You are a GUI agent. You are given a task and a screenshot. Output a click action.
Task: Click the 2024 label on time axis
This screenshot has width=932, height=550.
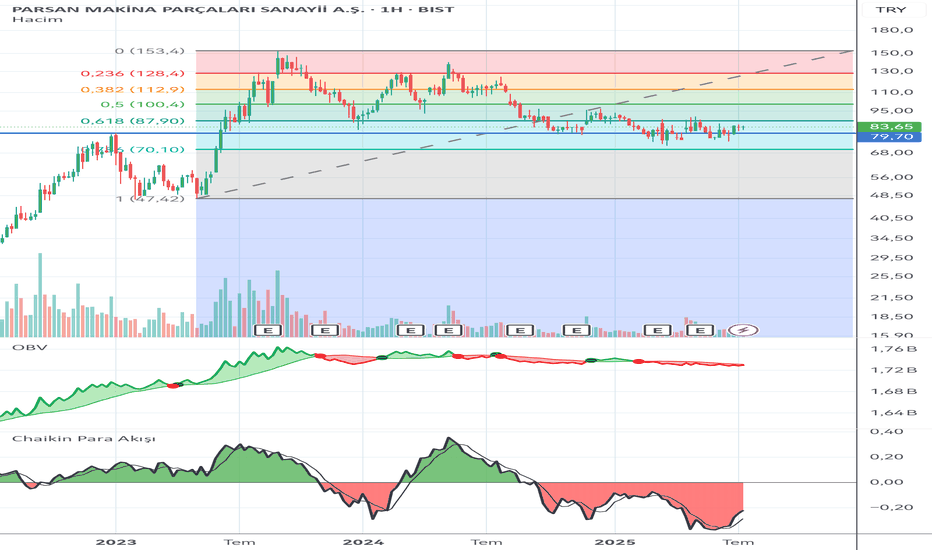(x=364, y=542)
